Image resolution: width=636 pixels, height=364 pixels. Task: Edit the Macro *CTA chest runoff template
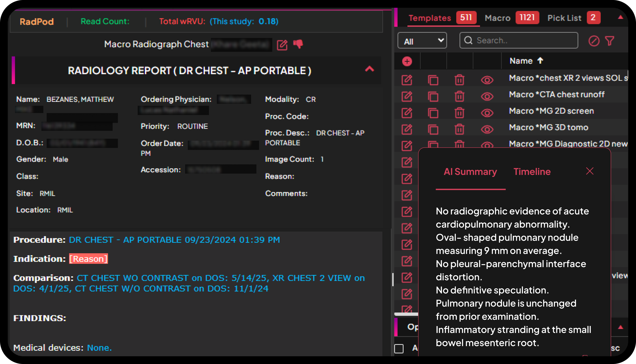(x=407, y=96)
